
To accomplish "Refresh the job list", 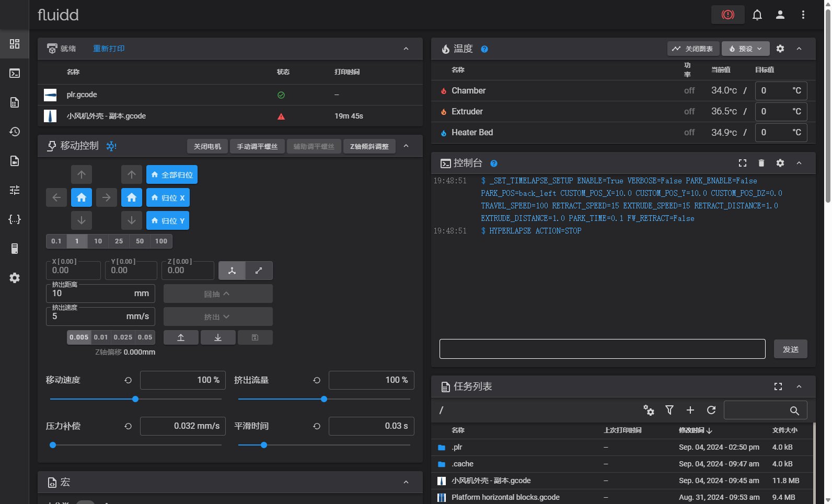I will 711,411.
